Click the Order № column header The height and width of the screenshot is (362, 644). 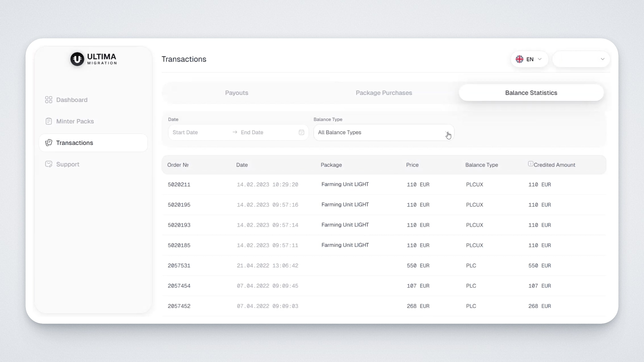point(178,165)
